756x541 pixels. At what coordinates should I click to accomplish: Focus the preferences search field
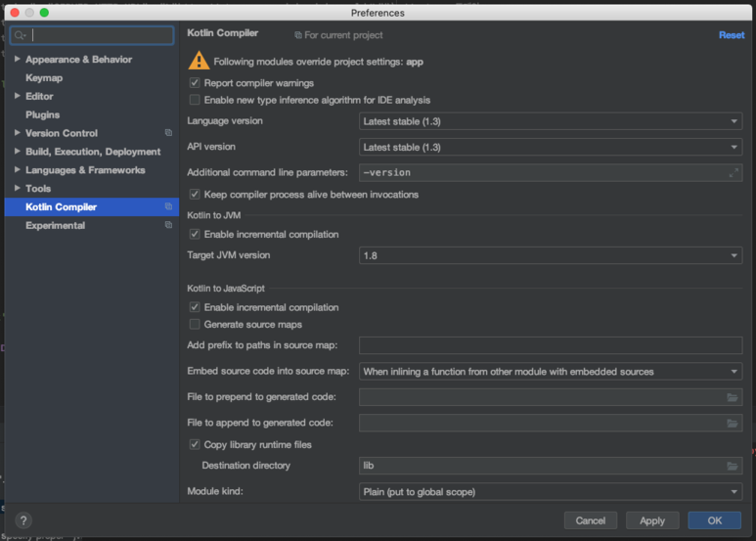[x=92, y=35]
